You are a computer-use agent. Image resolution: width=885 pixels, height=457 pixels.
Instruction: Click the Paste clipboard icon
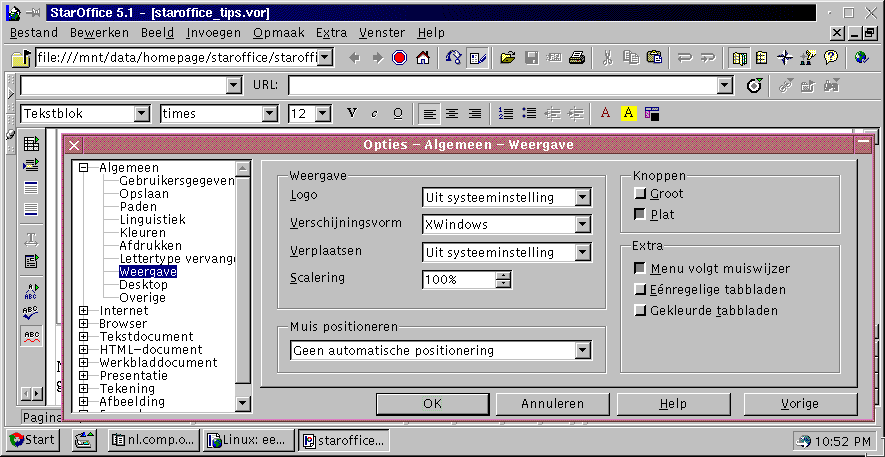[654, 58]
